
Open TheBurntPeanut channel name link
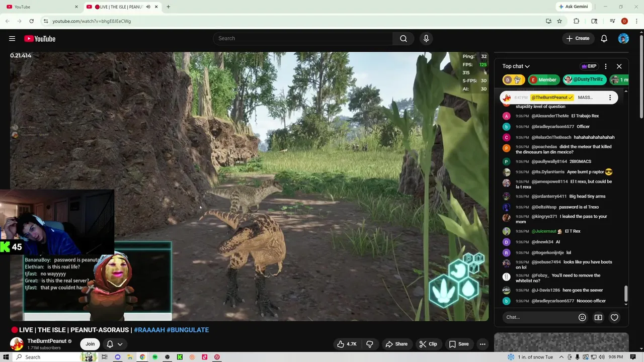[x=47, y=341]
